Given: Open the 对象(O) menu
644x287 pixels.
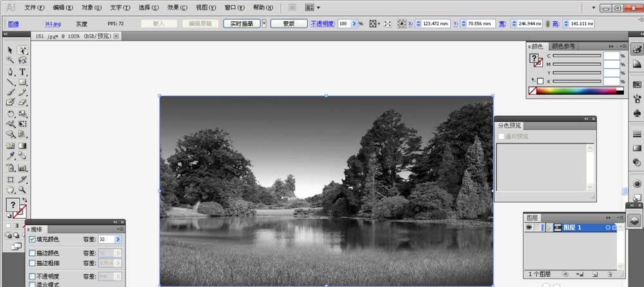Looking at the screenshot, I should [x=91, y=7].
